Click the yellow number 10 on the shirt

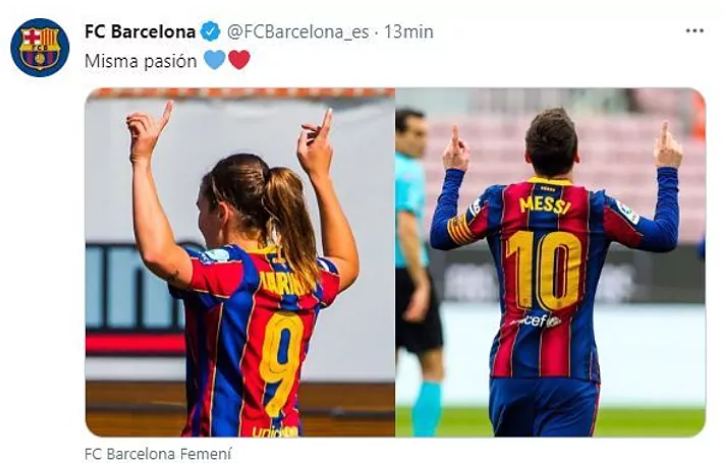pyautogui.click(x=544, y=271)
